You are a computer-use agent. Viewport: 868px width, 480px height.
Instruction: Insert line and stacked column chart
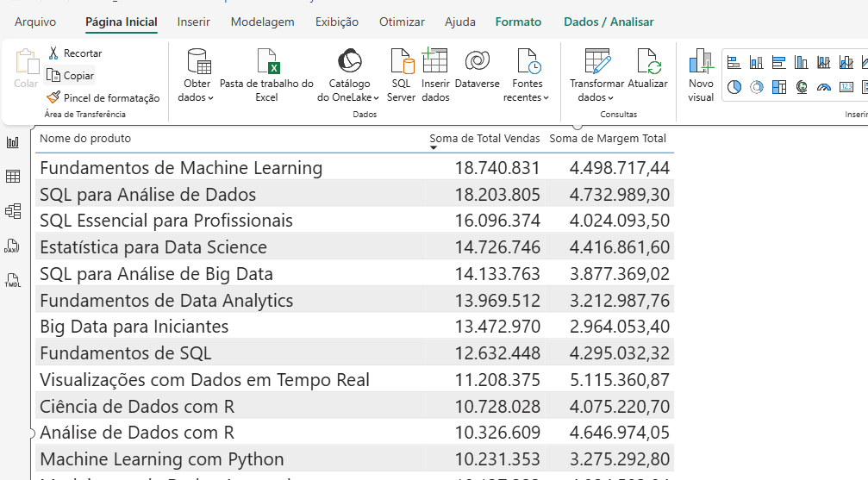tap(824, 63)
